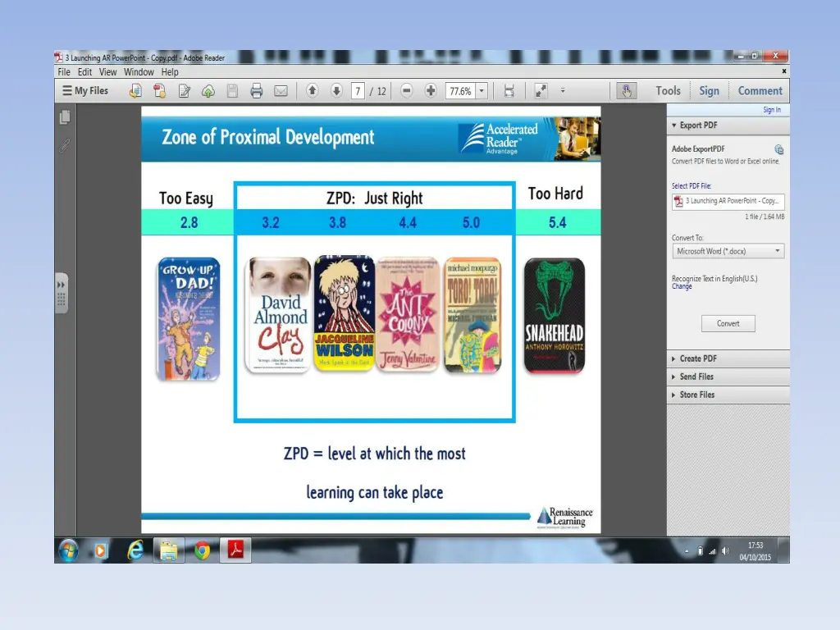Open Internet Explorer from the taskbar

tap(135, 550)
